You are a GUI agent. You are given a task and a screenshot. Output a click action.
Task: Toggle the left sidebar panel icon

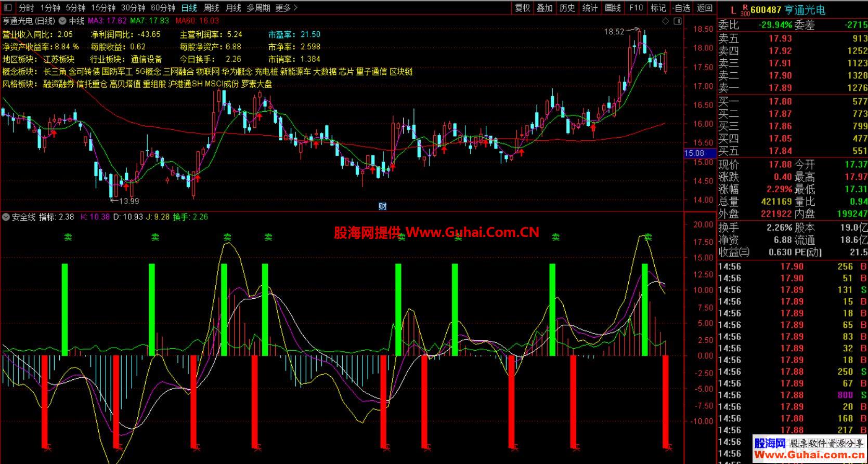tap(8, 8)
